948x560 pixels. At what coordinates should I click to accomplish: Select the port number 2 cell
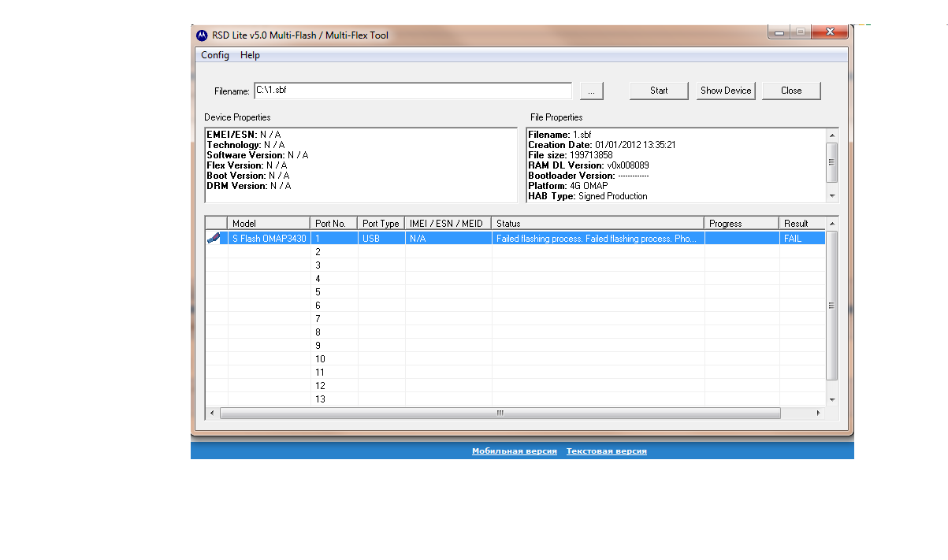click(334, 251)
